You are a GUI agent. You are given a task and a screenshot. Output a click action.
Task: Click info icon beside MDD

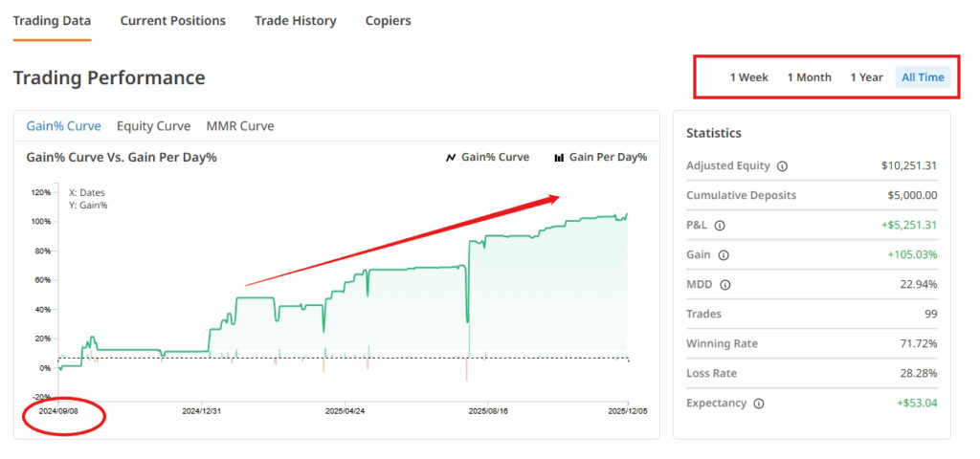point(724,285)
